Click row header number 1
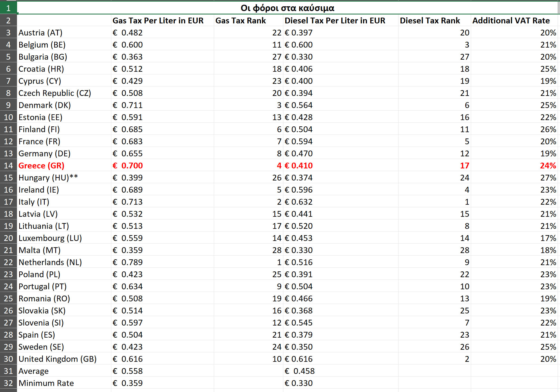This screenshot has height=392, width=560. pyautogui.click(x=8, y=8)
